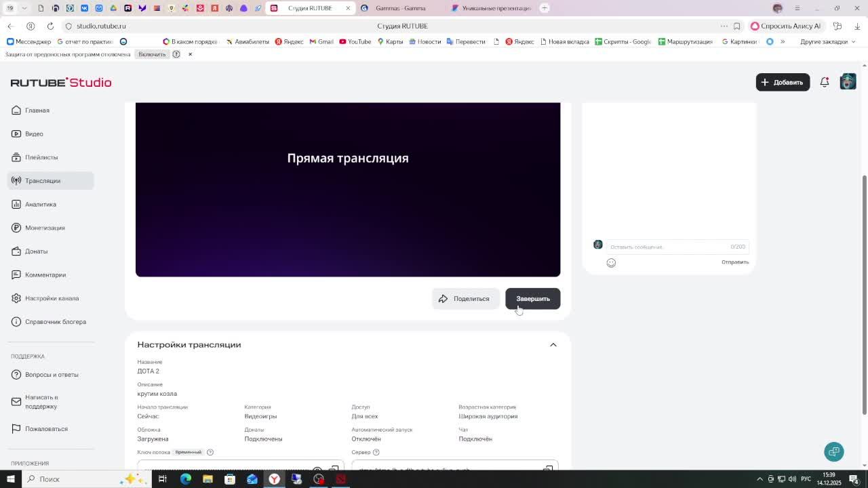The image size is (868, 488).
Task: Click the browser back arrow
Action: [x=10, y=26]
